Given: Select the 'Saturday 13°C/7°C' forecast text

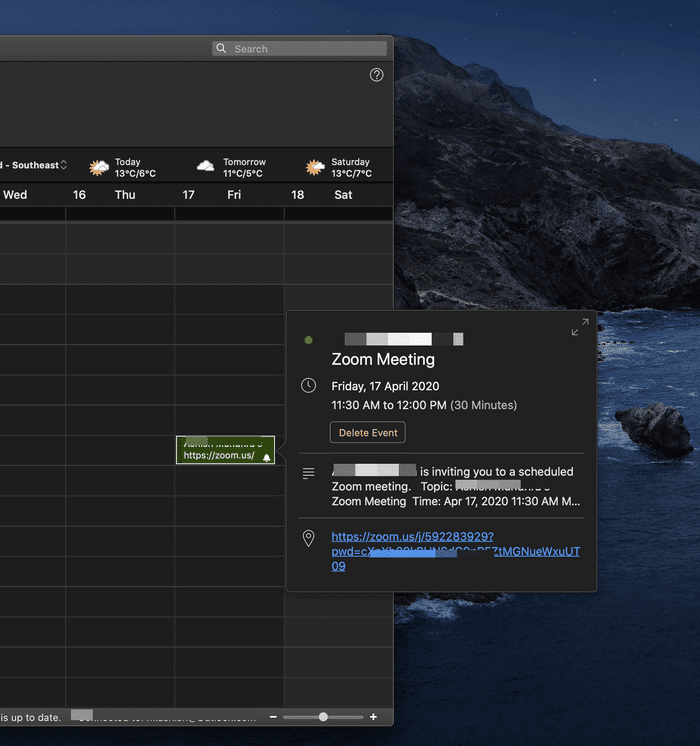Looking at the screenshot, I should pyautogui.click(x=352, y=168).
